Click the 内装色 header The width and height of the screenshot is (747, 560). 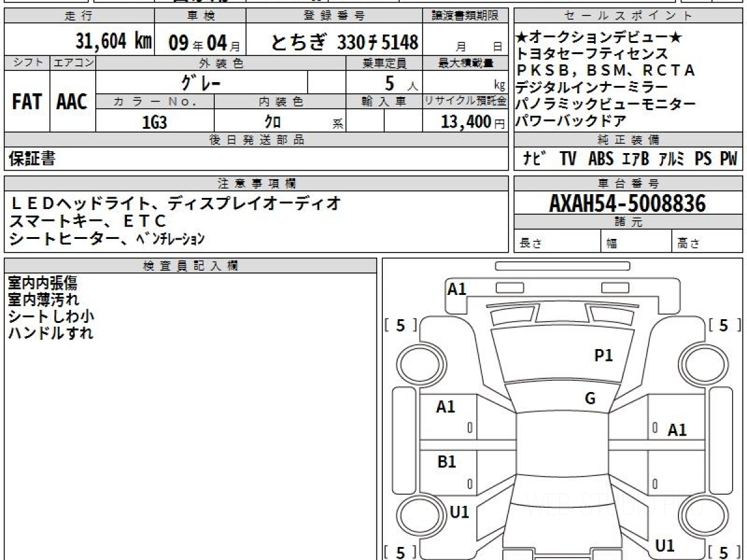tap(280, 101)
